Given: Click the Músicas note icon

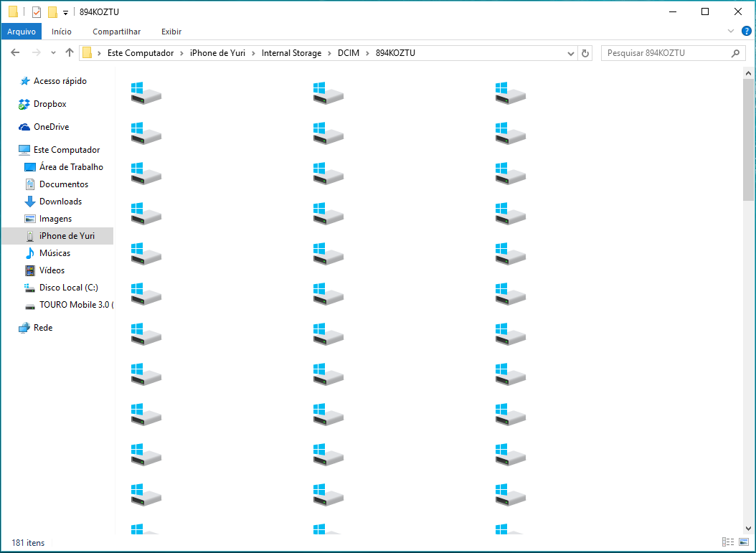Looking at the screenshot, I should pos(30,253).
